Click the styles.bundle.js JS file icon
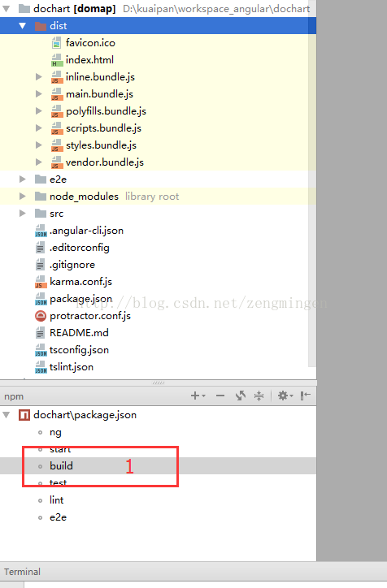The image size is (387, 588). pos(56,145)
